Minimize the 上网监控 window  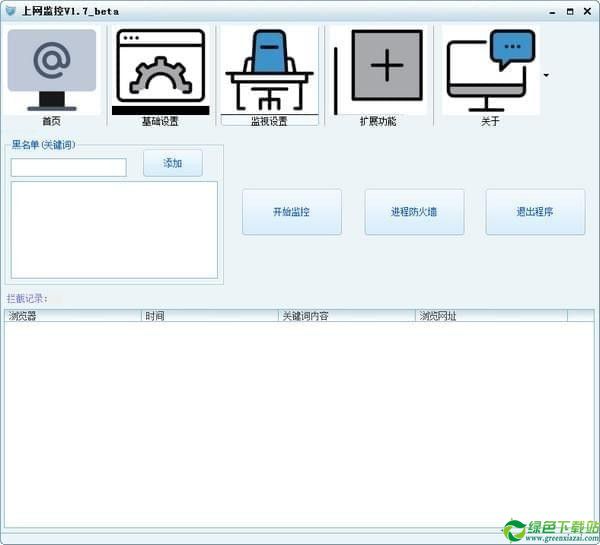click(553, 12)
